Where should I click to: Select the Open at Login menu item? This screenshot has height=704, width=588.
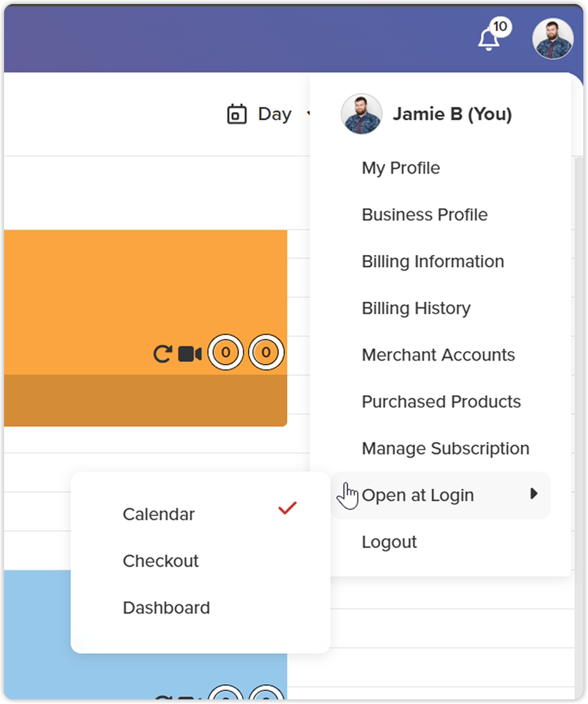pos(440,495)
